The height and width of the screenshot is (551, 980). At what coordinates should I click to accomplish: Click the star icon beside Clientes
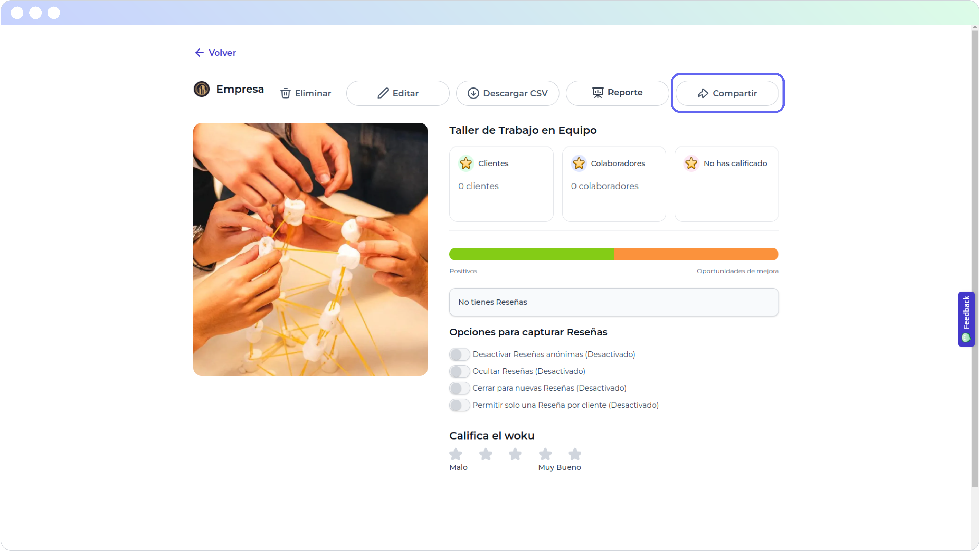[x=466, y=163]
